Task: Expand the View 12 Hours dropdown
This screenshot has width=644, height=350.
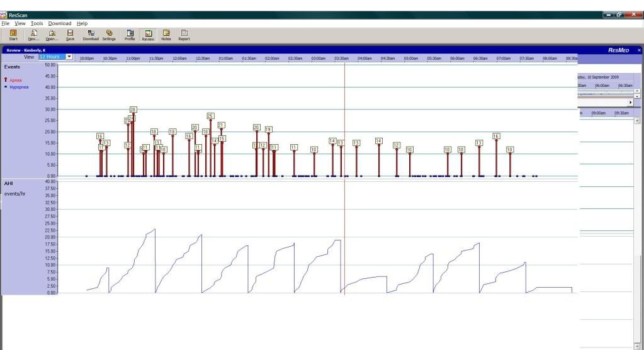Action: tap(69, 57)
